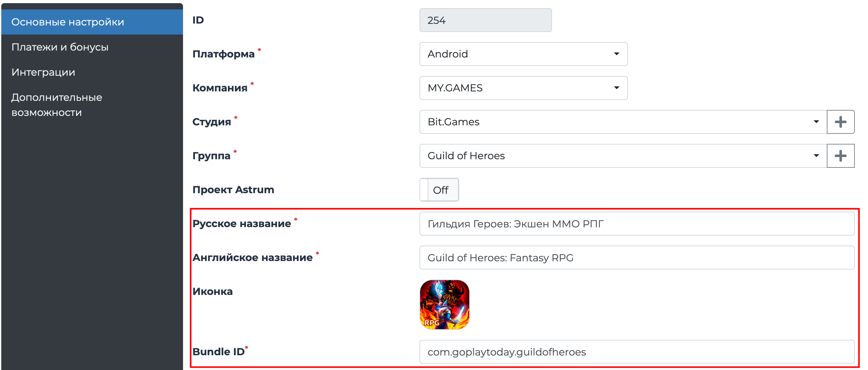Toggle the Проект Astrum switch

coord(439,189)
